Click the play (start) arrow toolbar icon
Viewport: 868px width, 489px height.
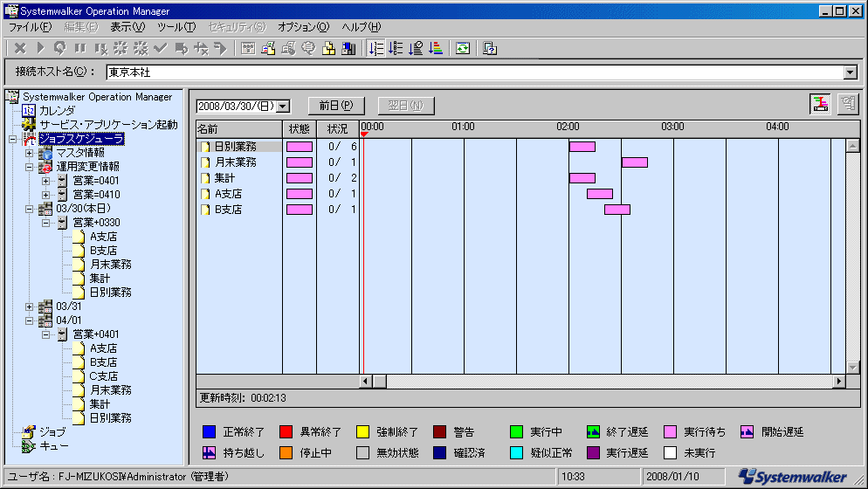(40, 49)
